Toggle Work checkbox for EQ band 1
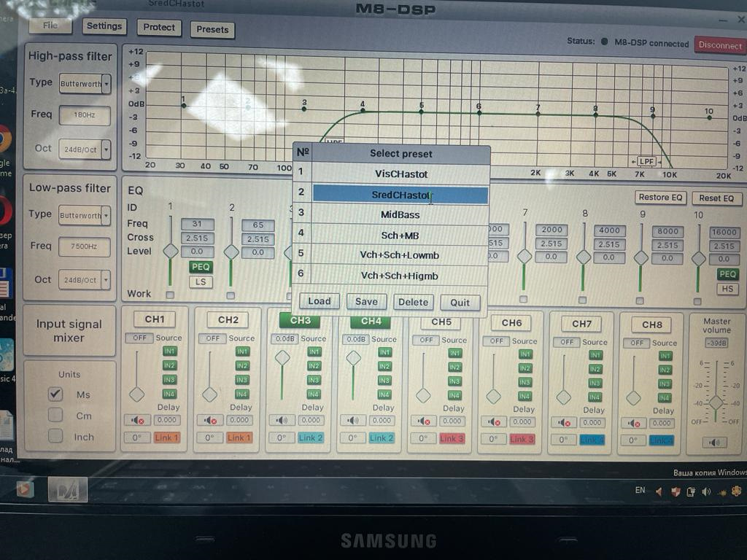 coord(170,295)
